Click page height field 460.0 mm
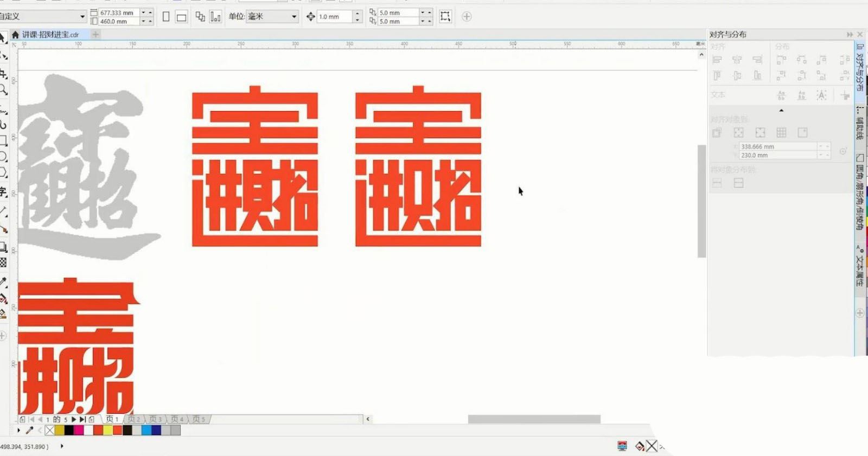This screenshot has height=456, width=868. 118,21
